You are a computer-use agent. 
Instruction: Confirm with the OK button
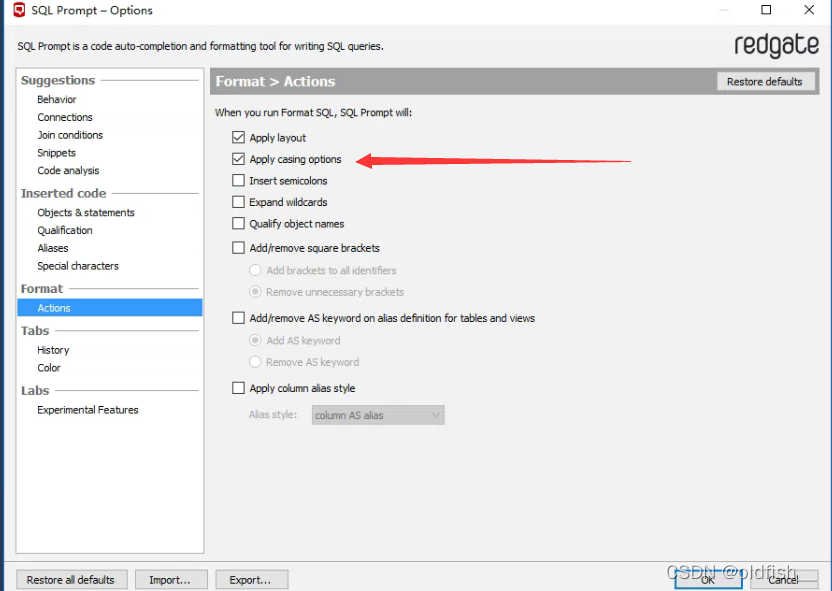(x=708, y=580)
